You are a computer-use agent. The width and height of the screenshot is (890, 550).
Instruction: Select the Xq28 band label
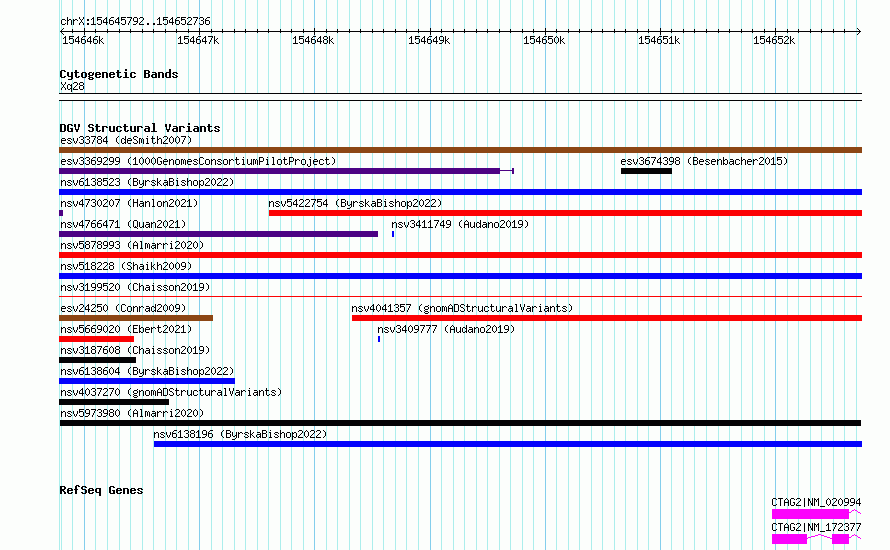[x=72, y=86]
